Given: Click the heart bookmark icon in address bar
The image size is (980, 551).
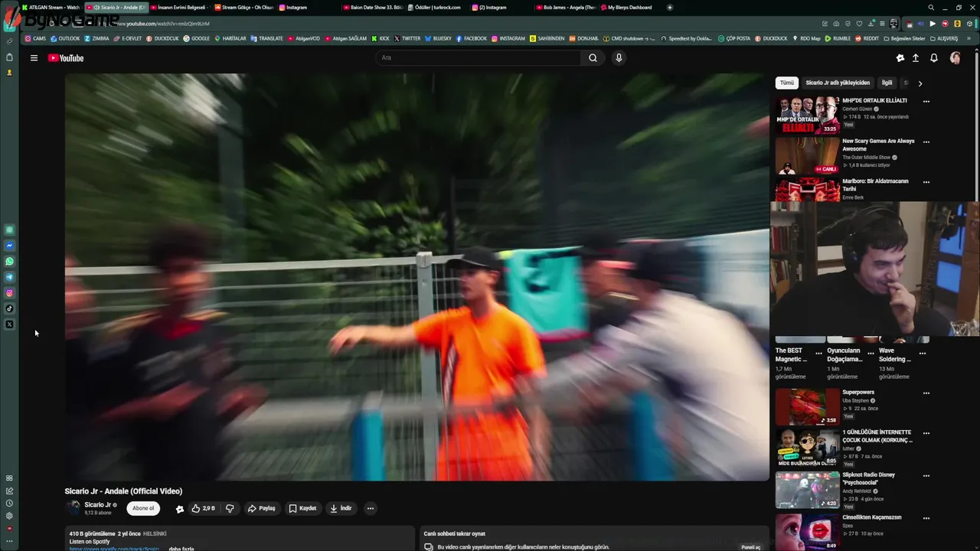Looking at the screenshot, I should click(x=859, y=24).
